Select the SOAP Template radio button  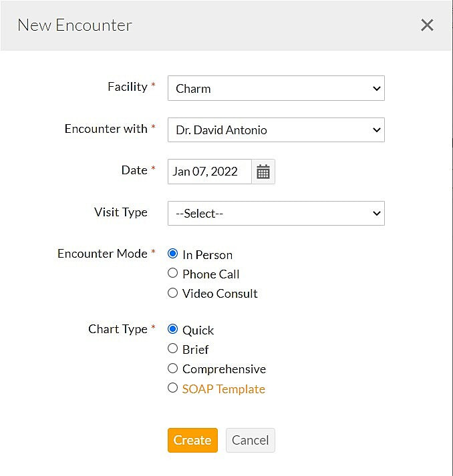click(173, 388)
